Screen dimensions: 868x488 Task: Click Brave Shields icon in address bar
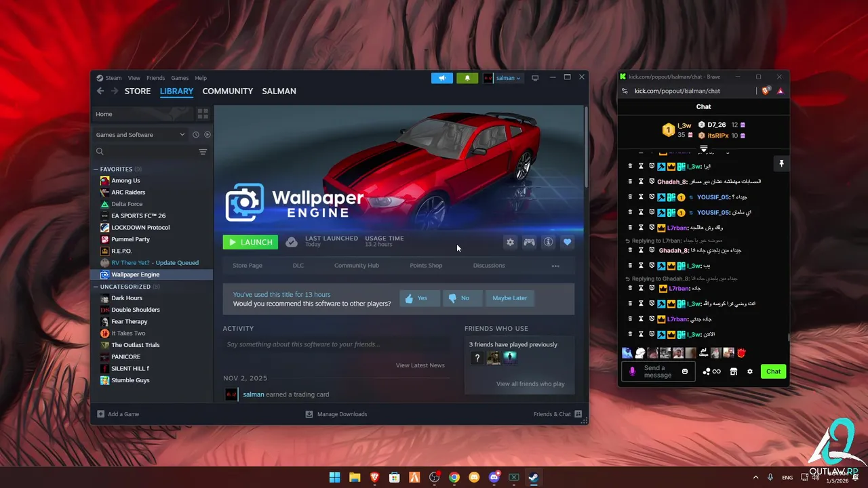(766, 91)
